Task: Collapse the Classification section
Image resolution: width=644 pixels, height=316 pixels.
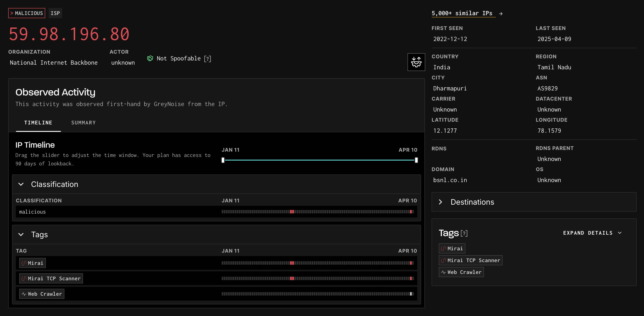Action: click(x=21, y=184)
